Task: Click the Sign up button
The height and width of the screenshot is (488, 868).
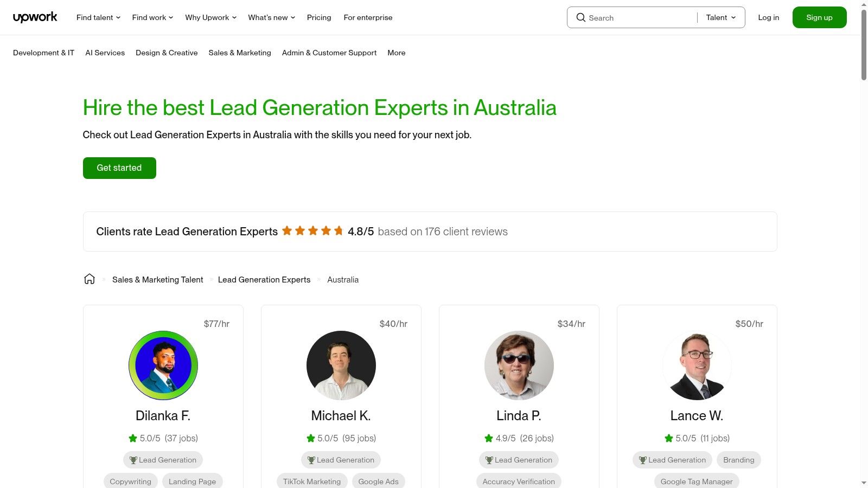Action: coord(819,17)
